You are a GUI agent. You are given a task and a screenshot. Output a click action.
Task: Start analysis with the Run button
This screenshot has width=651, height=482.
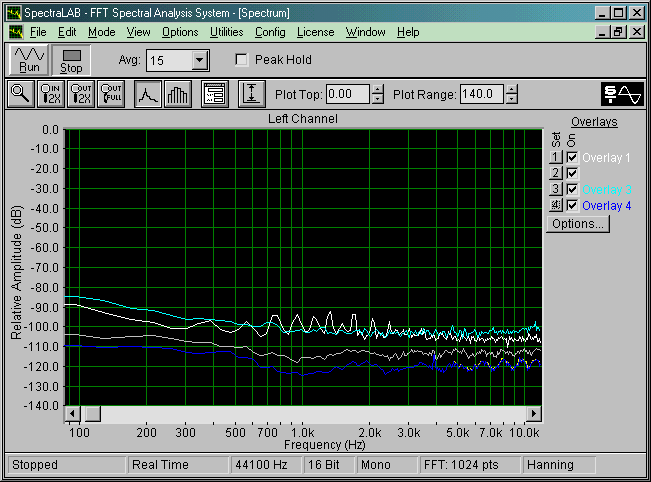pyautogui.click(x=29, y=60)
